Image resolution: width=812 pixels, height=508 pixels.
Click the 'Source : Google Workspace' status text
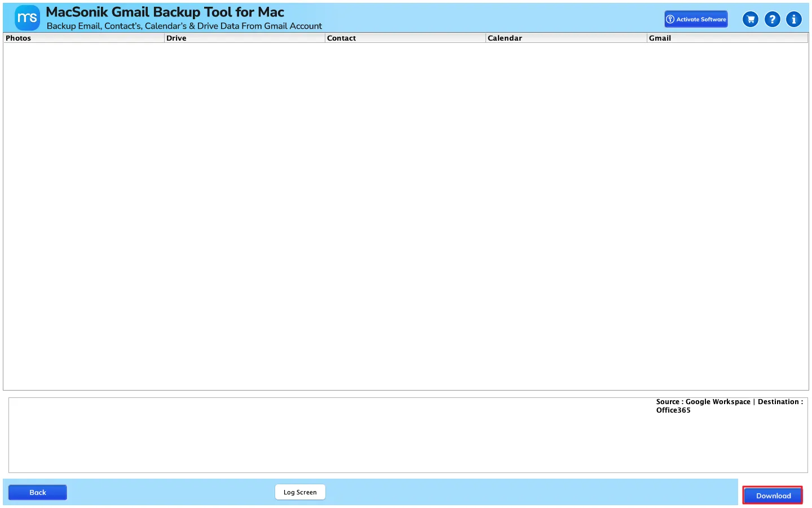[x=703, y=402]
